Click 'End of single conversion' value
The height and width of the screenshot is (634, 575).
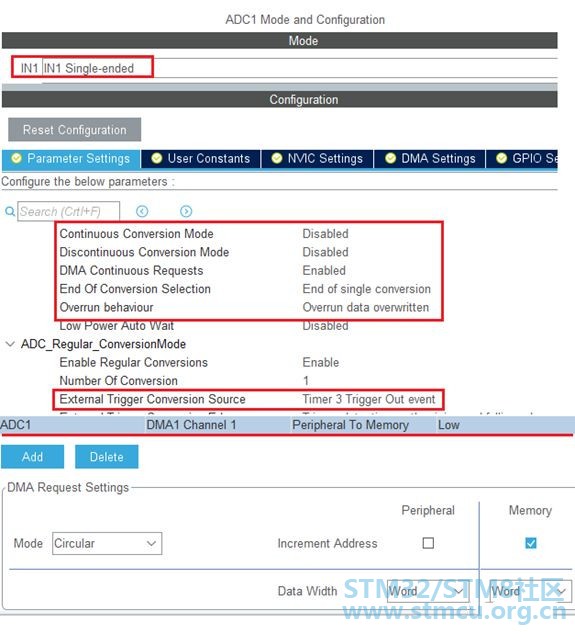click(x=367, y=289)
